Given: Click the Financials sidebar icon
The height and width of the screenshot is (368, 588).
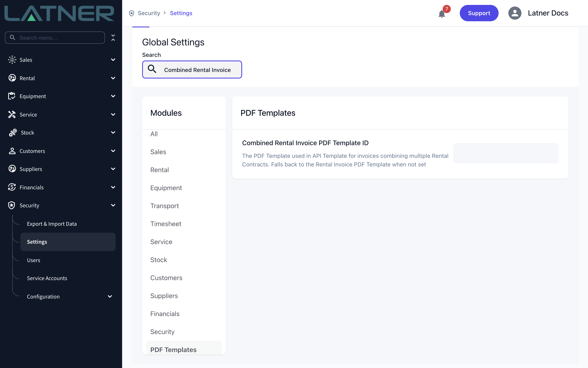Looking at the screenshot, I should (x=12, y=187).
